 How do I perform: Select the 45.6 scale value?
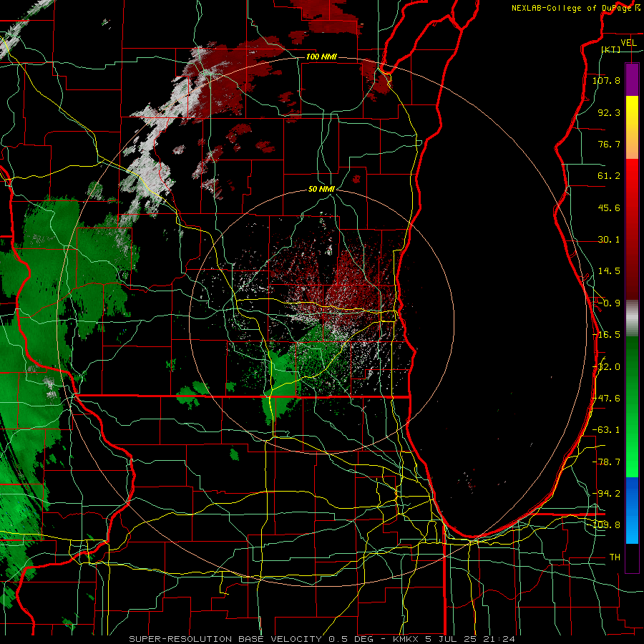coord(609,208)
